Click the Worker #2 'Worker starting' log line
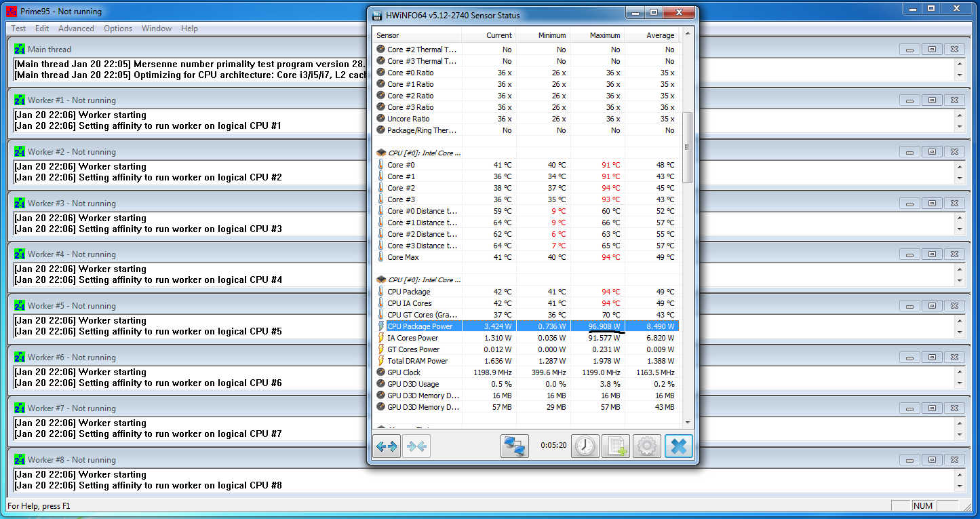The height and width of the screenshot is (519, 980). [x=80, y=166]
